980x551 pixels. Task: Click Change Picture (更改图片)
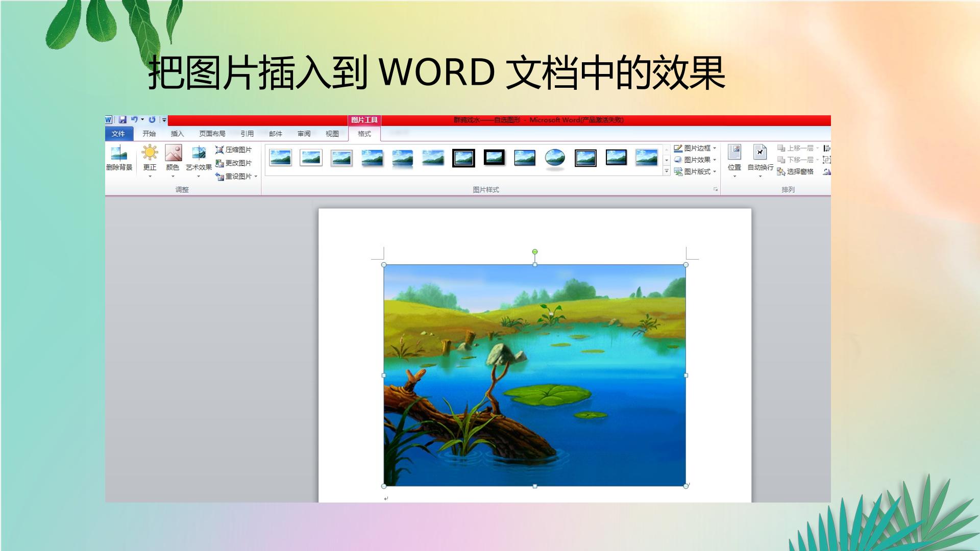pos(234,163)
